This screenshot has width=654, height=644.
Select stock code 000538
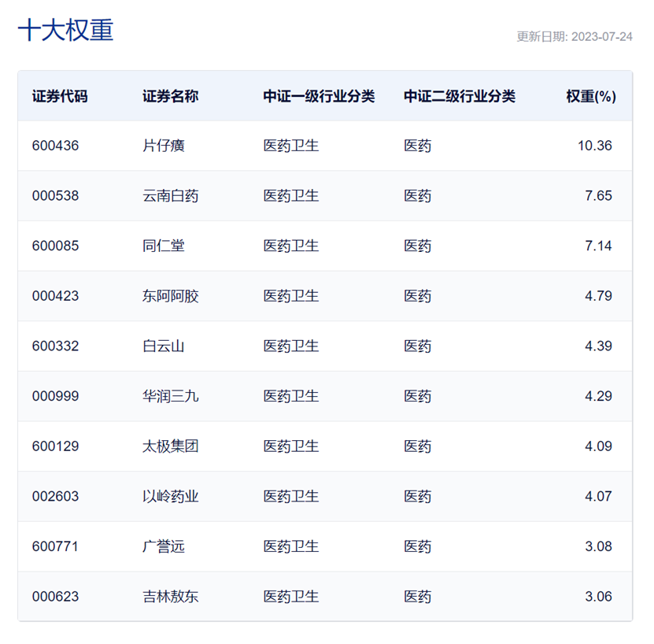click(55, 196)
